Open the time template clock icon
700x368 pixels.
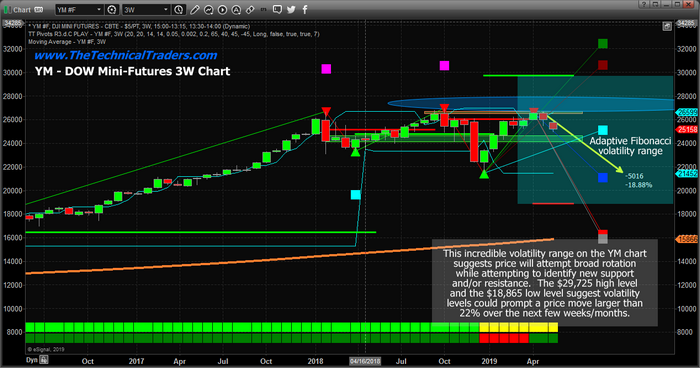point(178,9)
